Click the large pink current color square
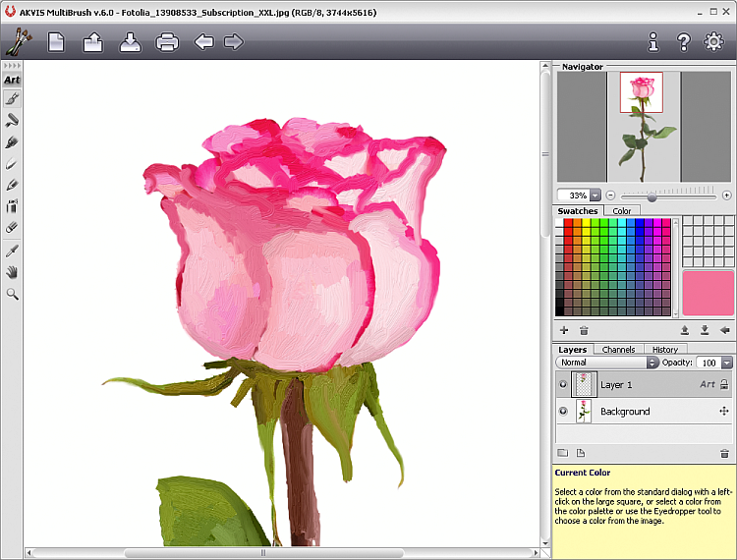Viewport: 737px width, 560px height. [x=708, y=293]
